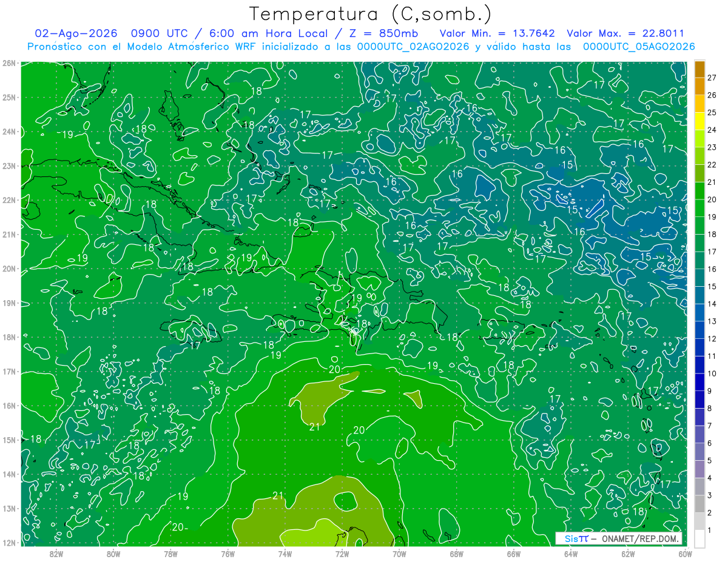This screenshot has width=728, height=562.
Task: Click "Valor Min. = 13.7642" value
Action: pyautogui.click(x=497, y=33)
